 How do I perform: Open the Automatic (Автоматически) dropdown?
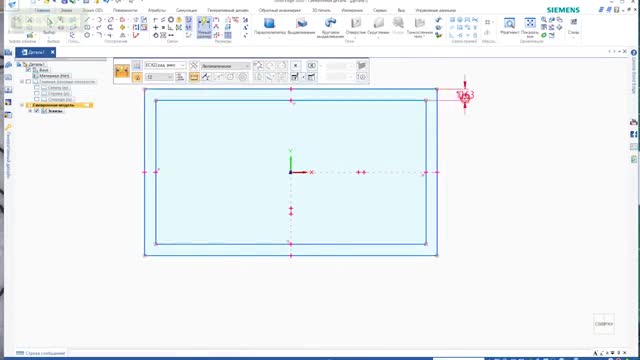(225, 66)
